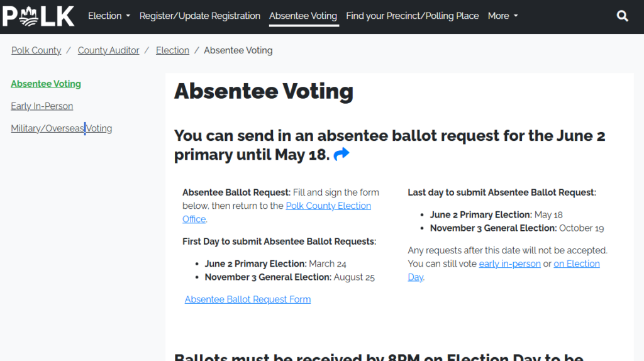Open the Absentee Ballot Request Form
The image size is (644, 361).
tap(248, 299)
